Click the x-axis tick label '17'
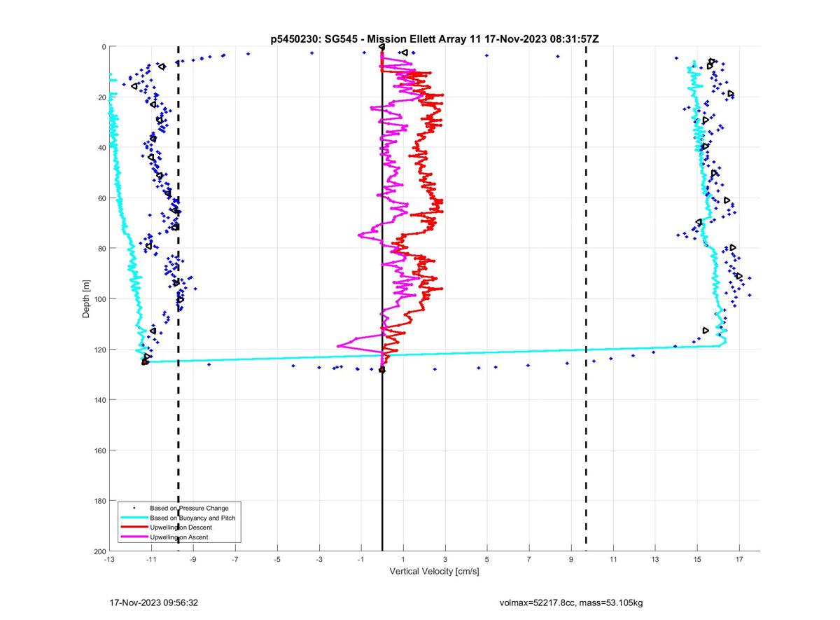The width and height of the screenshot is (840, 620). pyautogui.click(x=739, y=560)
